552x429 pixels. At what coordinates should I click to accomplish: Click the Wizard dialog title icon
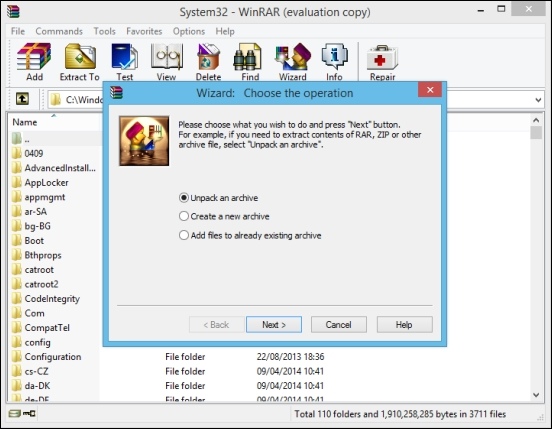[x=117, y=93]
